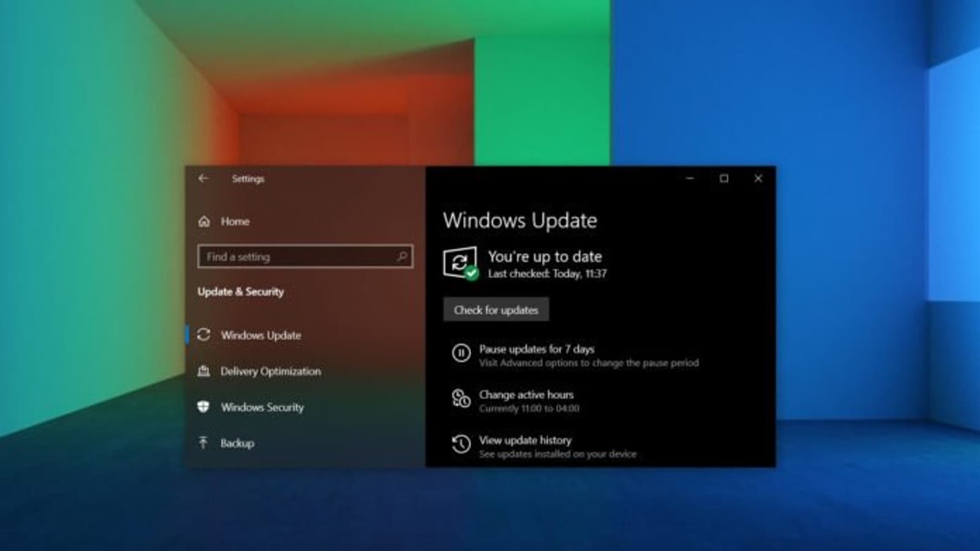Click the "You're up to date" status text
The image size is (980, 551).
pyautogui.click(x=545, y=257)
